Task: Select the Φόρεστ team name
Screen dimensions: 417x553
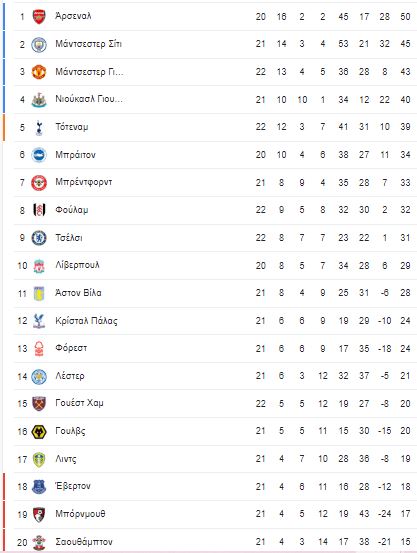Action: tap(71, 348)
